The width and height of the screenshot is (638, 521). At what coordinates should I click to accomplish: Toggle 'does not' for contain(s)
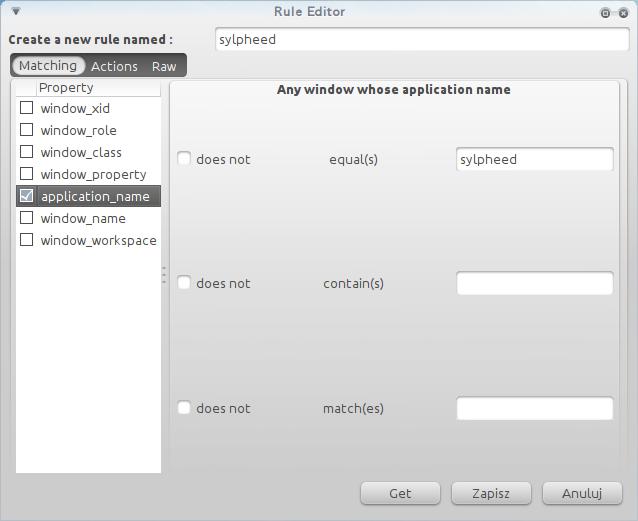click(184, 283)
